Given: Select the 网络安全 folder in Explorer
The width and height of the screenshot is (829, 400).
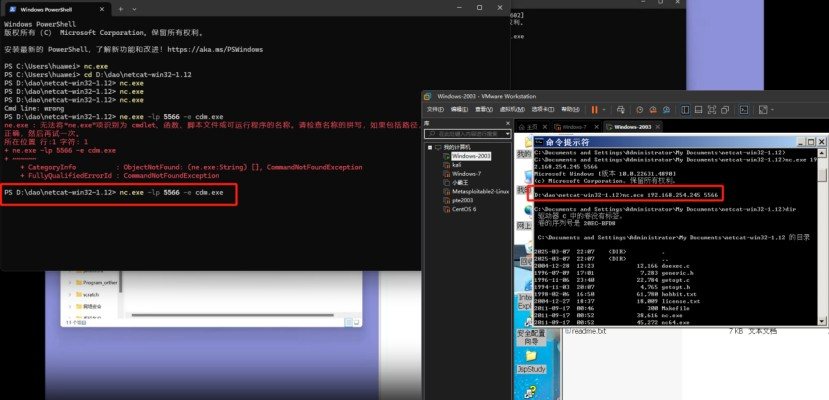Looking at the screenshot, I should click(x=91, y=306).
